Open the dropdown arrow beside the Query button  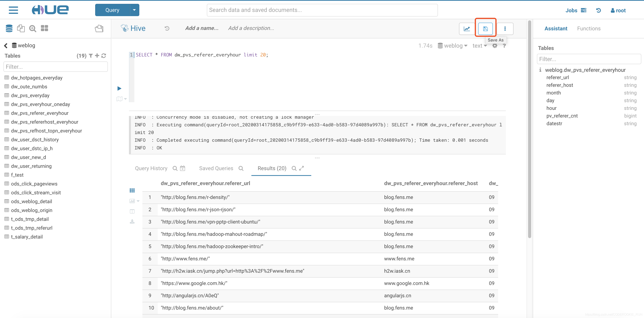(134, 10)
